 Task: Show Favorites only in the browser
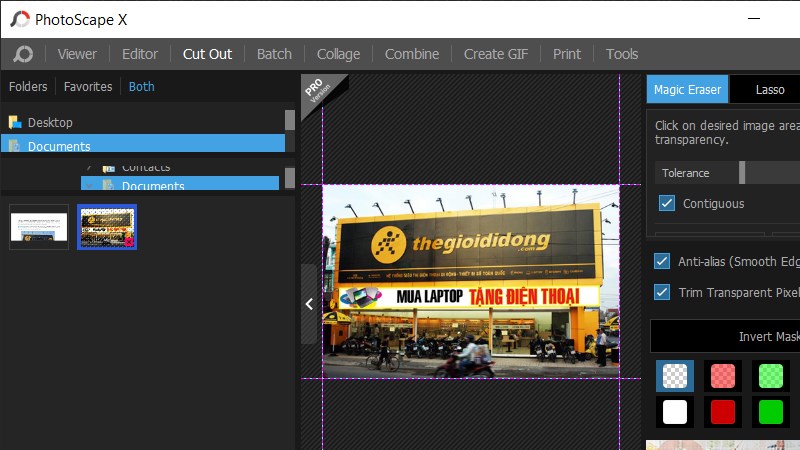88,87
